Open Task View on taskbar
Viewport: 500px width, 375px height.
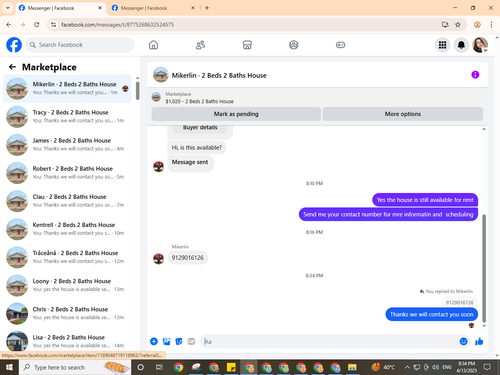tap(159, 367)
